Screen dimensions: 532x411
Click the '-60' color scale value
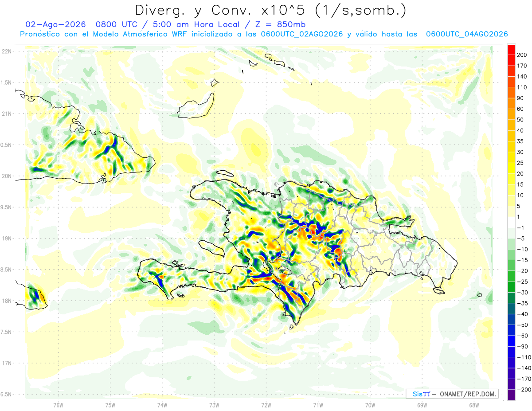point(522,336)
